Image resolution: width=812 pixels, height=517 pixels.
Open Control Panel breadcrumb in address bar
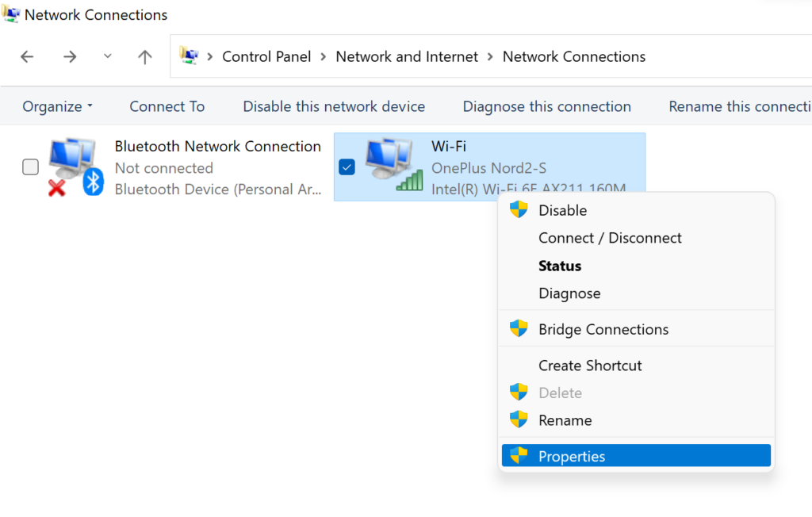(x=266, y=57)
